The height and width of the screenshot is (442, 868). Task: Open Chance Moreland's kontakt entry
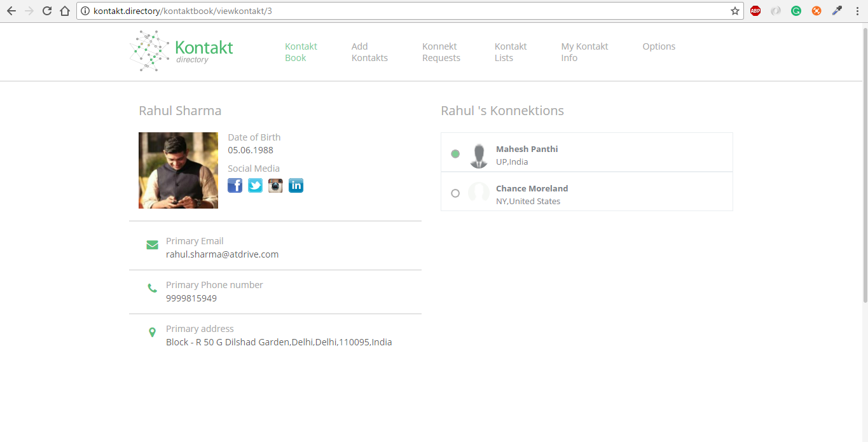(587, 191)
